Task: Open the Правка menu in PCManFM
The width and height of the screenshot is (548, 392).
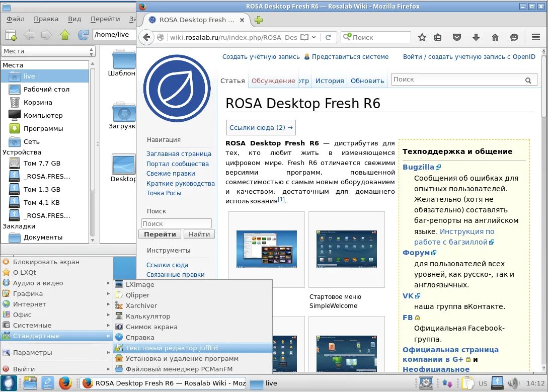Action: click(x=46, y=19)
